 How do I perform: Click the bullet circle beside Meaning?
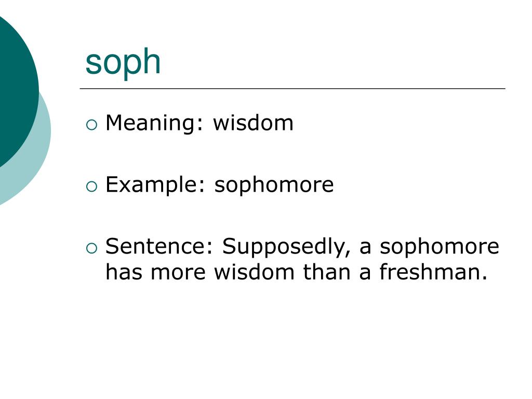[x=91, y=125]
